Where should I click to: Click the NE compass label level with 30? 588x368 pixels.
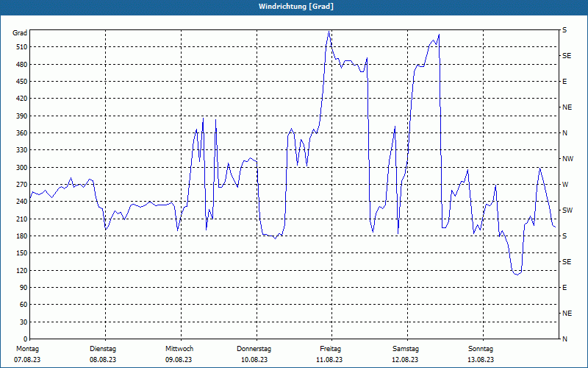point(567,314)
